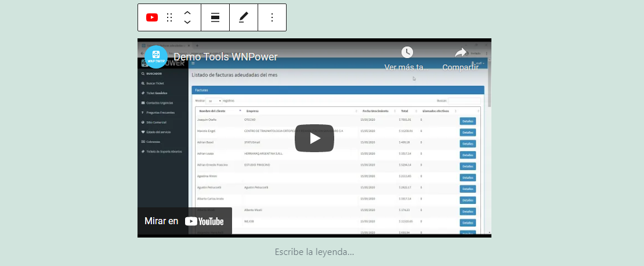
Task: Click the YouTube block type icon
Action: tap(152, 17)
